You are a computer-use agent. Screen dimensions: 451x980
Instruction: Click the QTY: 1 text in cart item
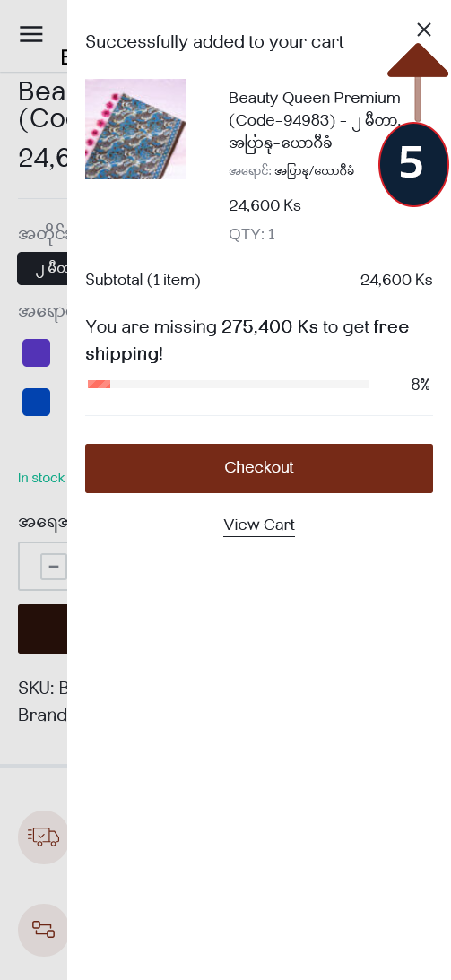252,234
